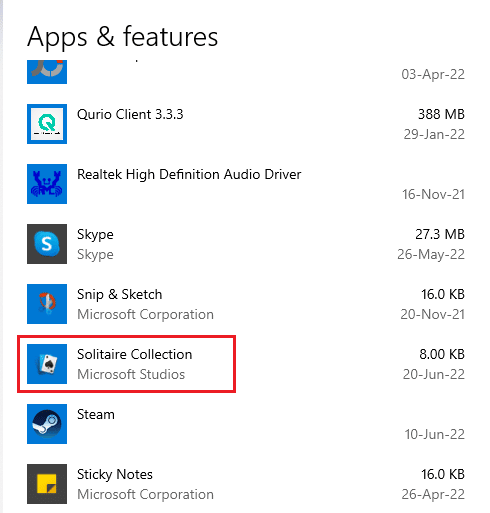This screenshot has height=513, width=490.
Task: Click the 10-Jun-22 Steam install date
Action: [x=435, y=434]
